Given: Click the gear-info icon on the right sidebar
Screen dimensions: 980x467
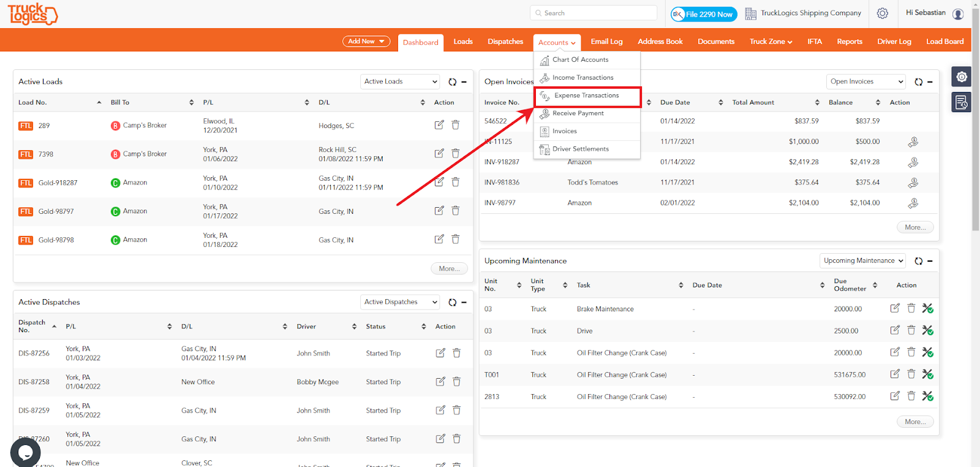Looking at the screenshot, I should pos(962,77).
